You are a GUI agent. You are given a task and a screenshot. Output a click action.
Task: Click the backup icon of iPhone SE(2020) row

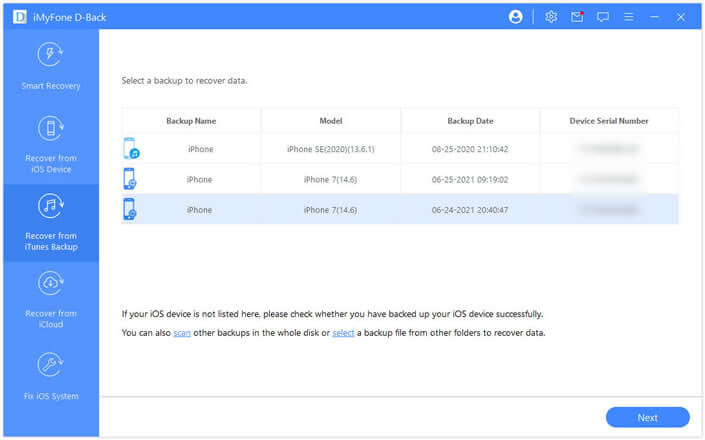pos(131,148)
